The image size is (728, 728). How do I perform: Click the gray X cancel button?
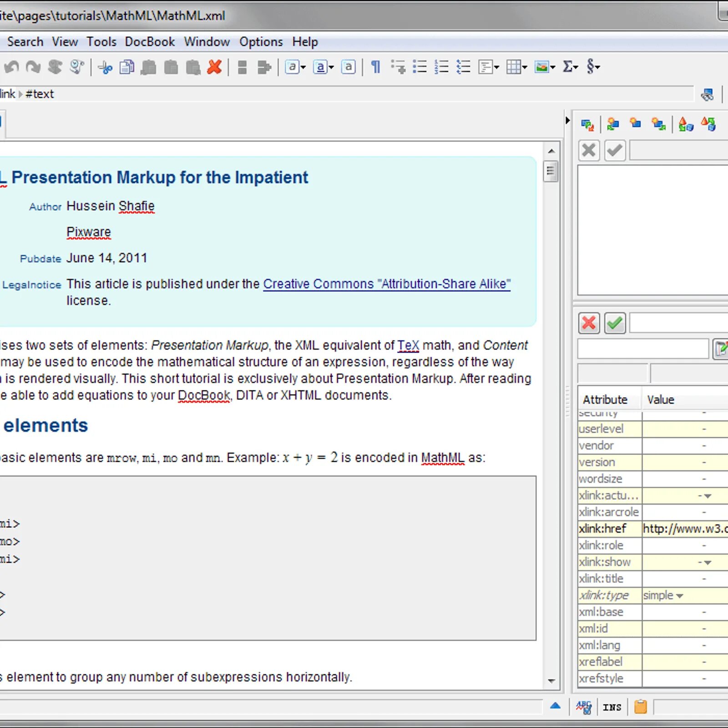[x=589, y=151]
